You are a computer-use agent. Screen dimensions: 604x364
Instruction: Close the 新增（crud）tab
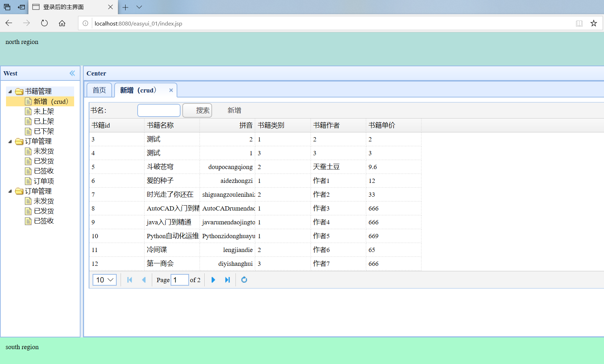coord(171,90)
